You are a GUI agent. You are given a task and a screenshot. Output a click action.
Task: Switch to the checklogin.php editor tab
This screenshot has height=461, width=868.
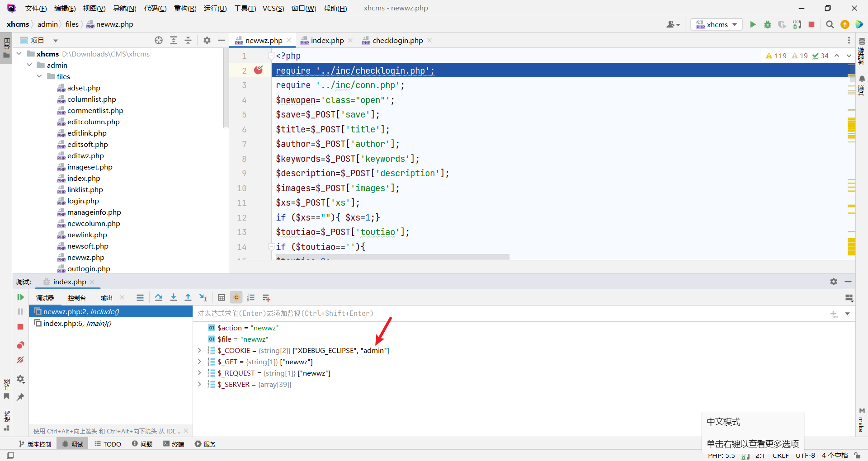point(397,40)
